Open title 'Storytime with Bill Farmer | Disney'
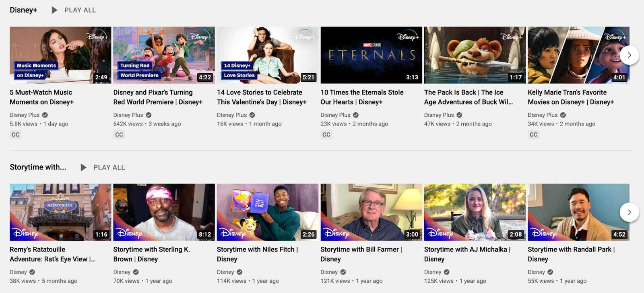This screenshot has height=293, width=644. (x=361, y=254)
